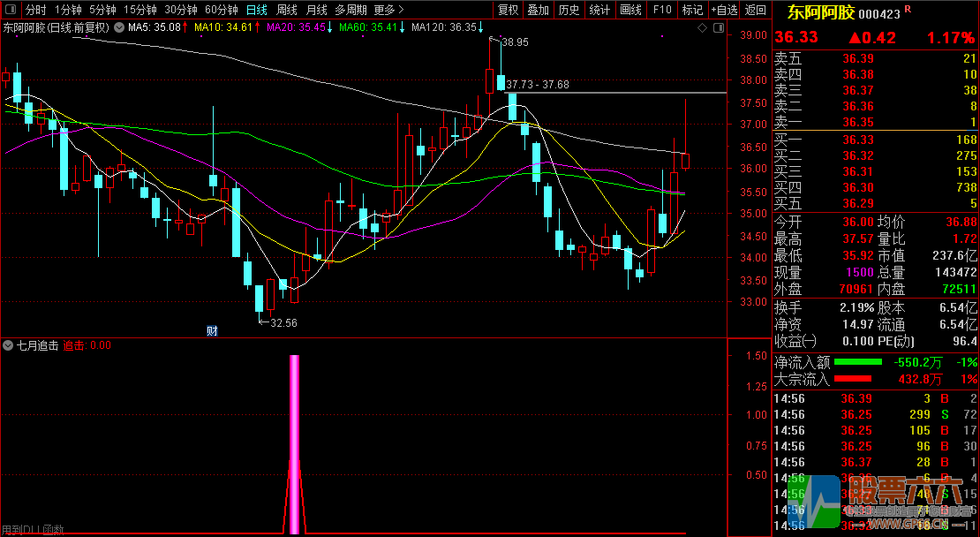
Task: Click the 返回 back button
Action: point(756,10)
